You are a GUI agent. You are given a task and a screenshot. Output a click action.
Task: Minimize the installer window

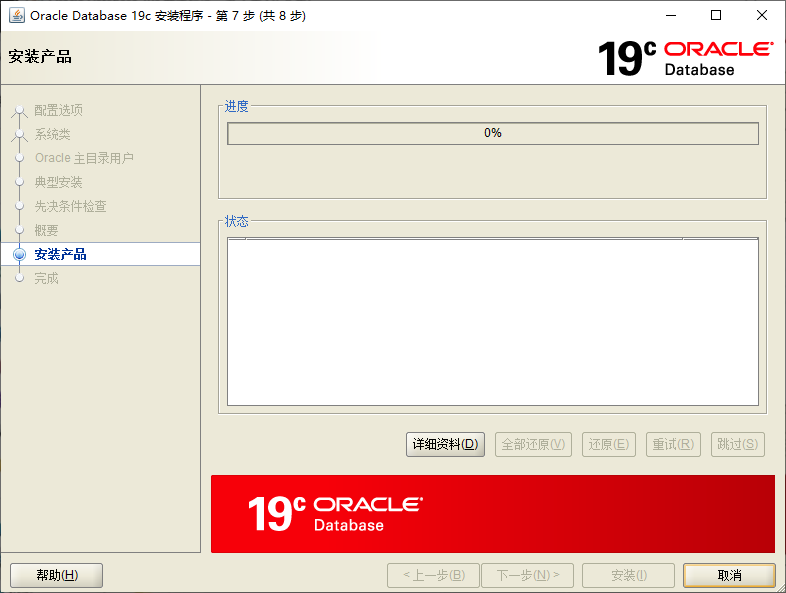point(671,15)
